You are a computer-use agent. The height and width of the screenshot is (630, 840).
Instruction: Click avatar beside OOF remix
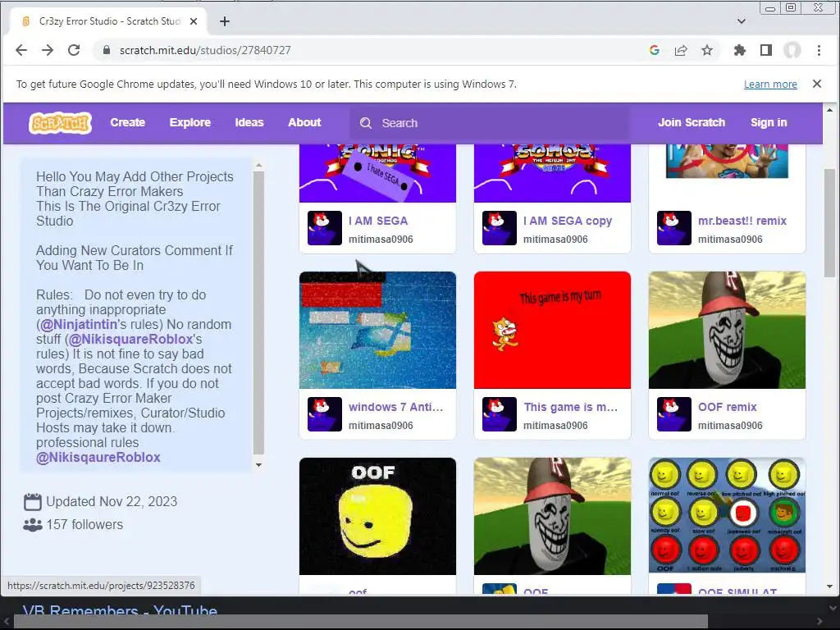674,414
